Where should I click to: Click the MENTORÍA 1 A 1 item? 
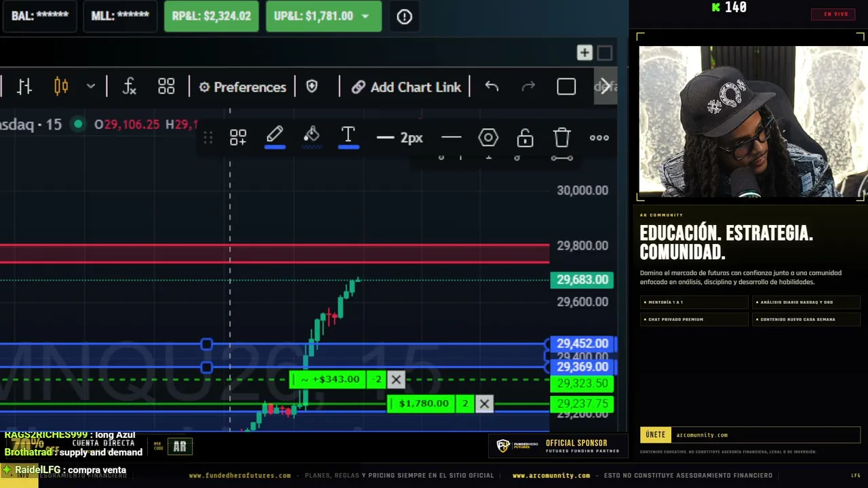[694, 302]
